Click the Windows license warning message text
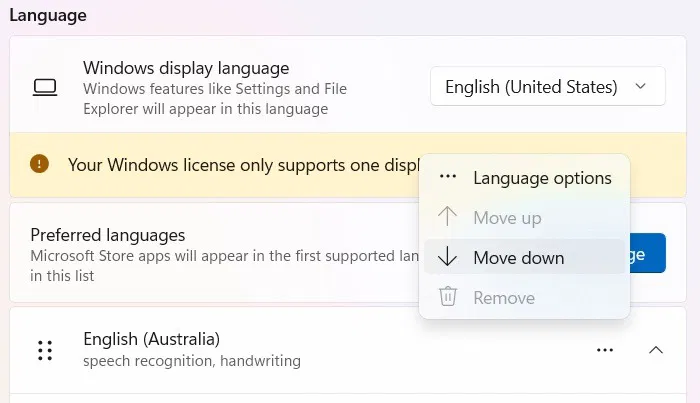Viewport: 700px width, 403px height. click(x=240, y=164)
